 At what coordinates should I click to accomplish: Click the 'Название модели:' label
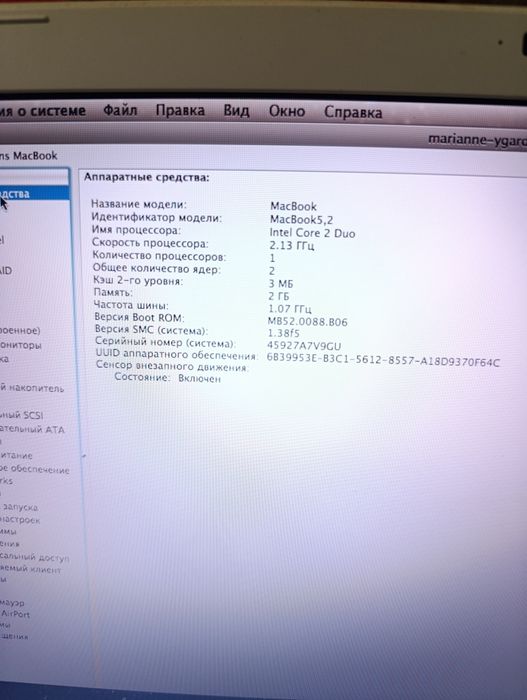139,204
